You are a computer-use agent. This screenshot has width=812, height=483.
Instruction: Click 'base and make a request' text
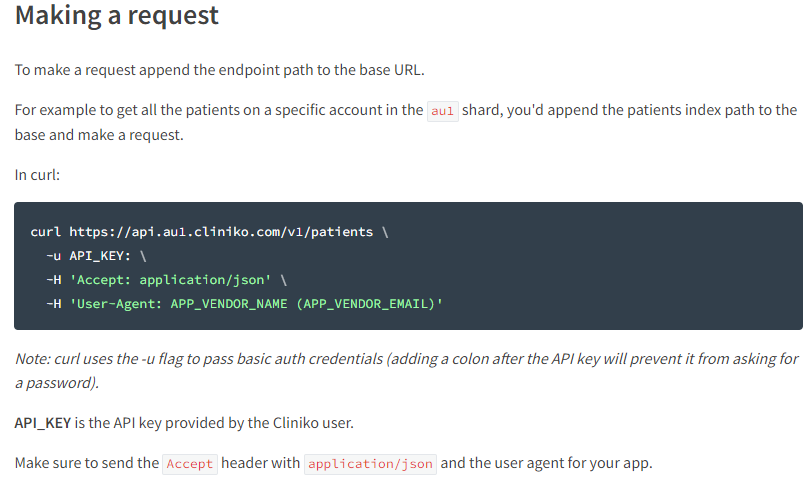98,135
